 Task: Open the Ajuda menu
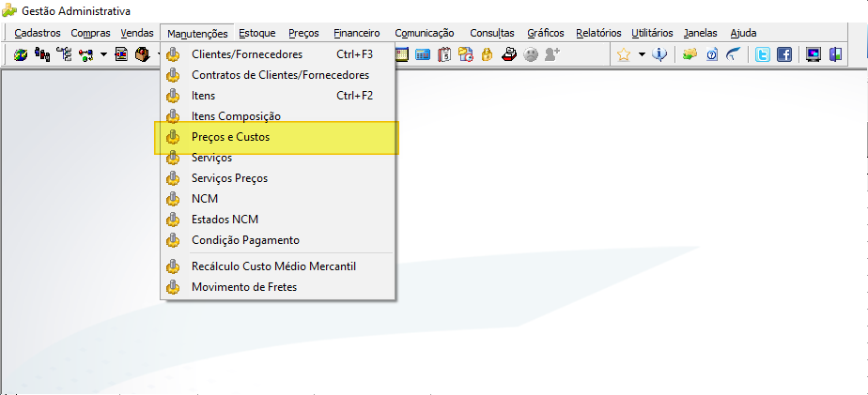click(x=743, y=33)
